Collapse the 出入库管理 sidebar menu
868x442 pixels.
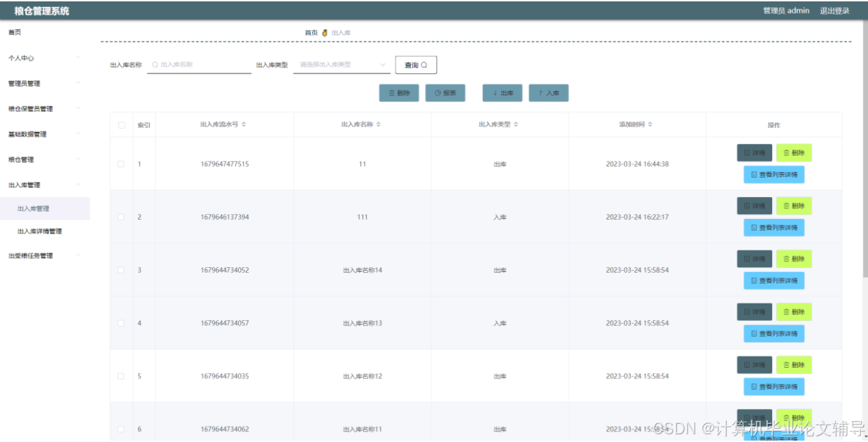pos(45,185)
